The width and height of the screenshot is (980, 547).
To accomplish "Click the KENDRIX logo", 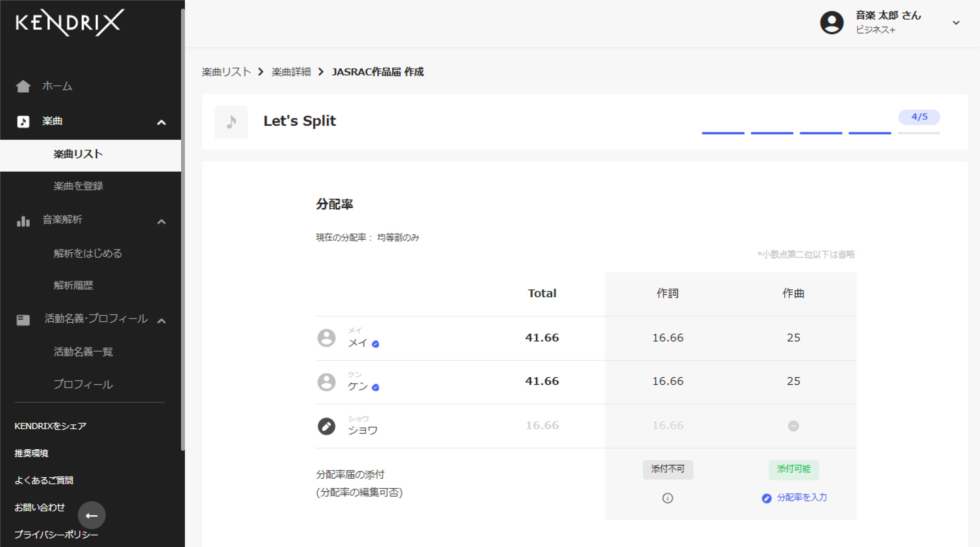I will click(70, 22).
